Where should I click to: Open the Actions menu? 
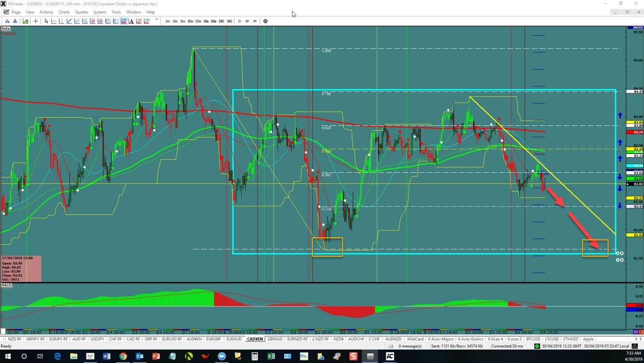click(46, 12)
